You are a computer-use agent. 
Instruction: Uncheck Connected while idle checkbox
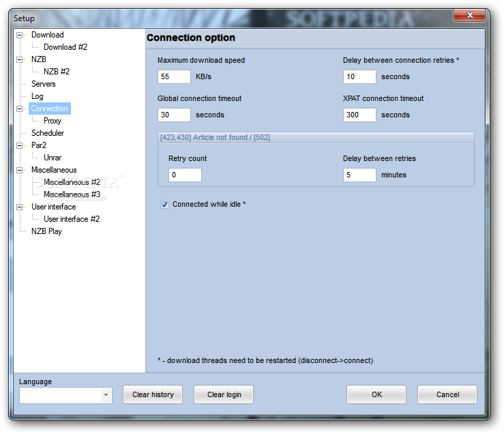pos(164,204)
